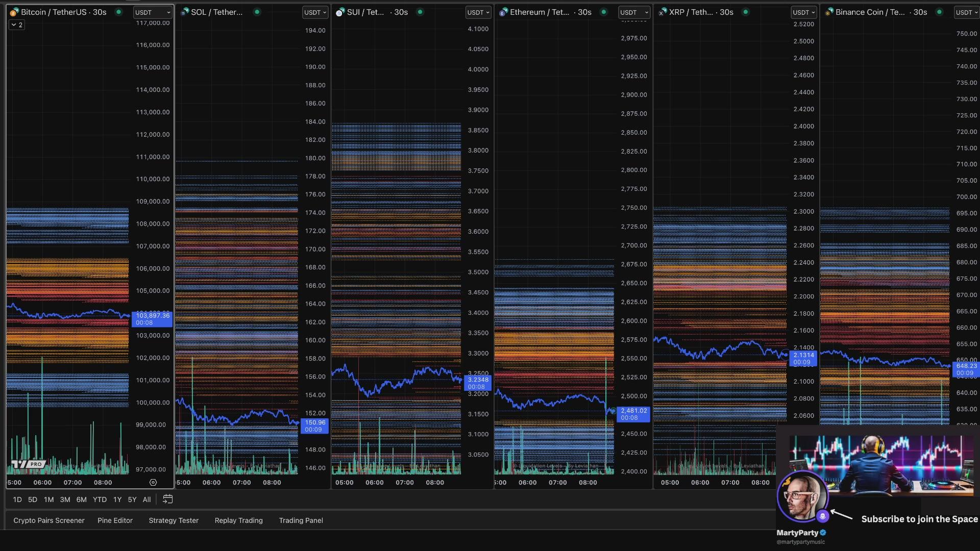Click the XRP price label 2.1314
The width and height of the screenshot is (980, 551).
click(803, 359)
